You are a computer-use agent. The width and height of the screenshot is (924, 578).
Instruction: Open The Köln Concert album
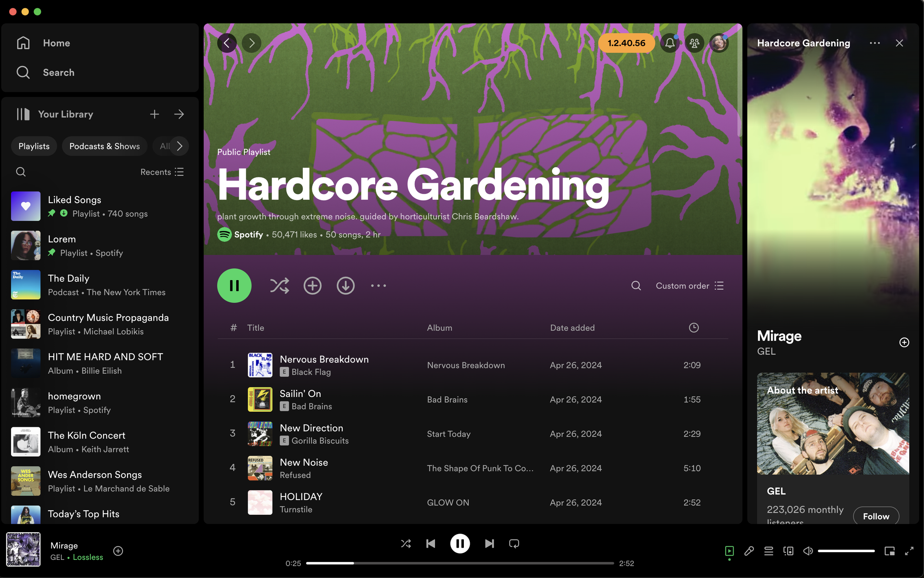click(100, 442)
